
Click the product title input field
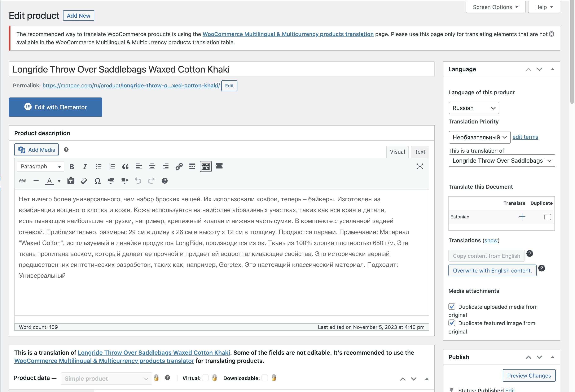[221, 69]
